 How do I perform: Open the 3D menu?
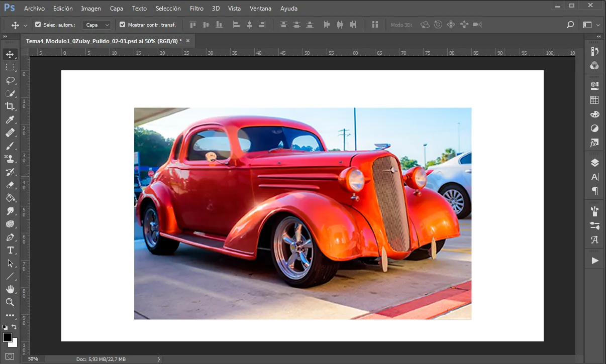[x=216, y=9]
